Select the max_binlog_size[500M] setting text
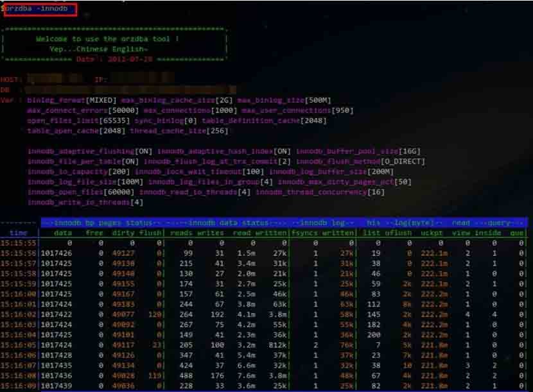The image size is (533, 392). click(x=284, y=101)
